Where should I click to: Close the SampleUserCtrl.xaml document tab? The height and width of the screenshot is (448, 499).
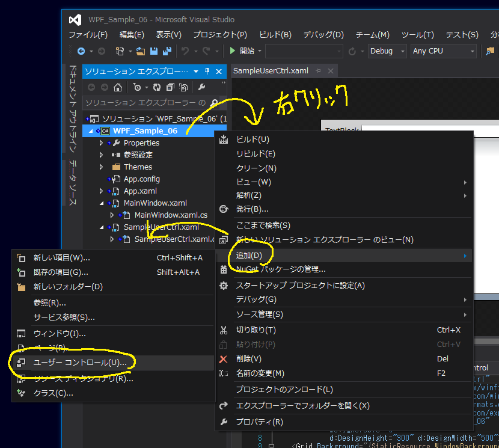click(x=331, y=71)
